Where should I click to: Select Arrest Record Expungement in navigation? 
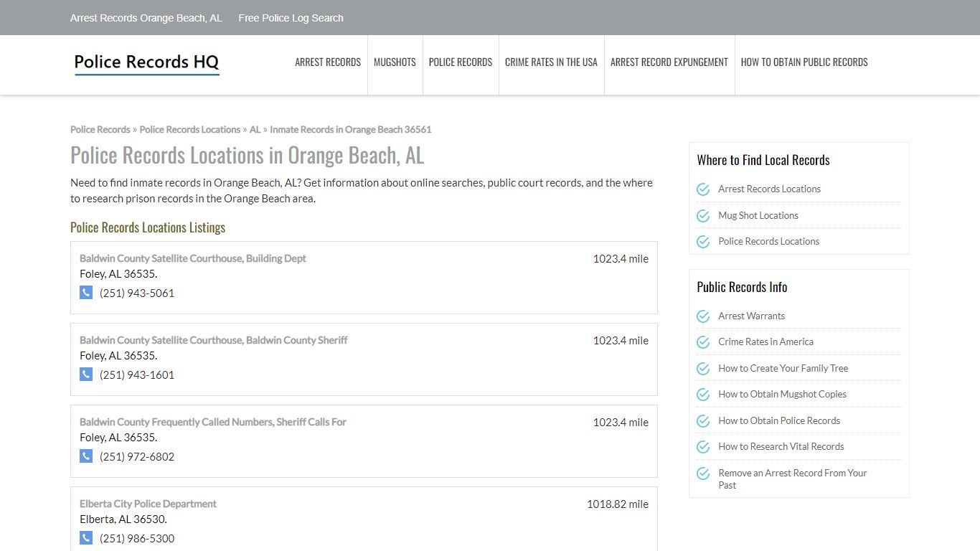click(669, 62)
